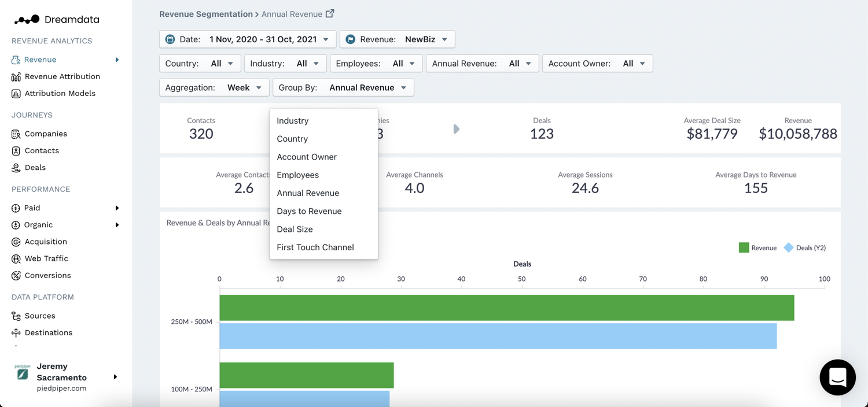Screen dimensions: 868x407
Task: Click the Revenue sidebar icon
Action: point(16,60)
